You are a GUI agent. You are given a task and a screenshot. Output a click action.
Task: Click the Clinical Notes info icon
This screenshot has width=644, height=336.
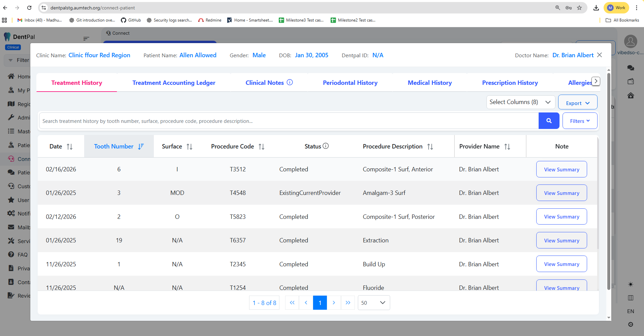290,82
